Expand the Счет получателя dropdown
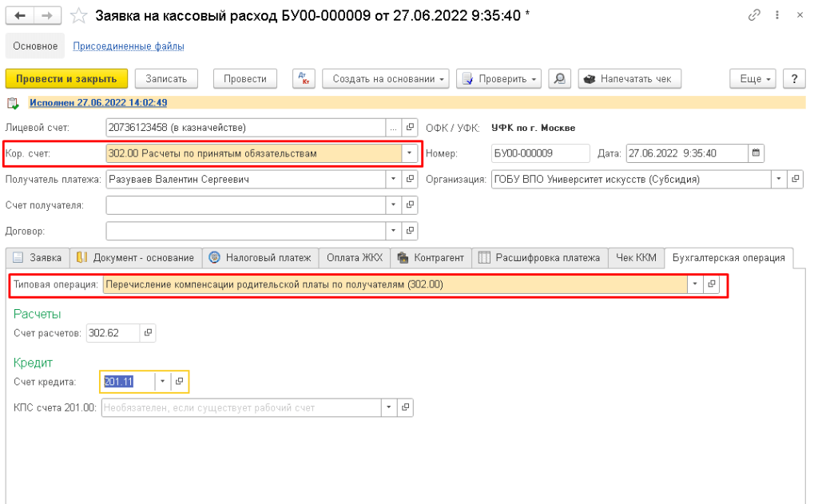Screen dimensions: 818x504 point(393,205)
